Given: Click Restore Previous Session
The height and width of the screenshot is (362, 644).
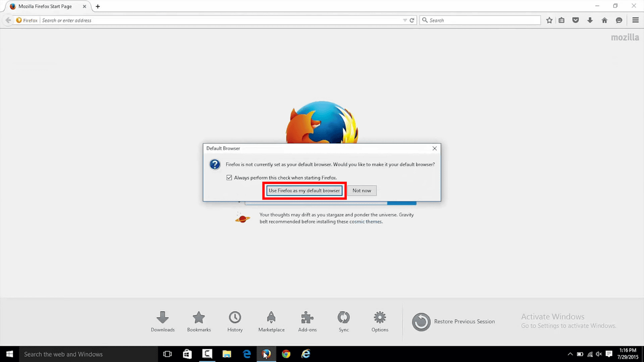Looking at the screenshot, I should (453, 322).
